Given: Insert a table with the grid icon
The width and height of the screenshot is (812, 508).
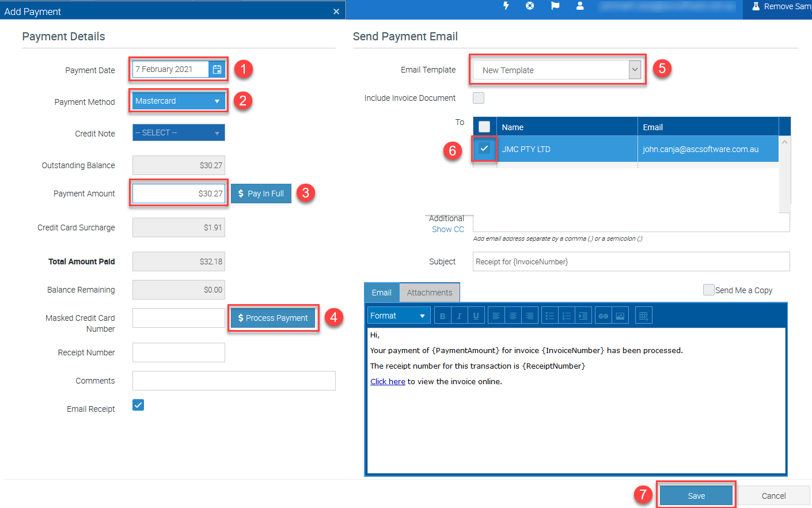Looking at the screenshot, I should pos(643,316).
